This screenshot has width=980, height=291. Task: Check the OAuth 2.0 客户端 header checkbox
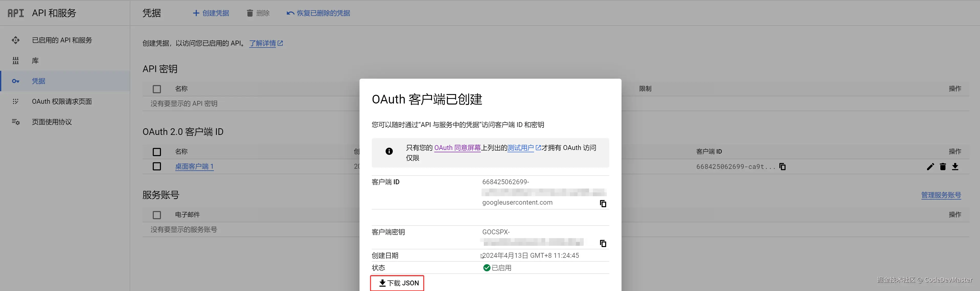tap(157, 152)
